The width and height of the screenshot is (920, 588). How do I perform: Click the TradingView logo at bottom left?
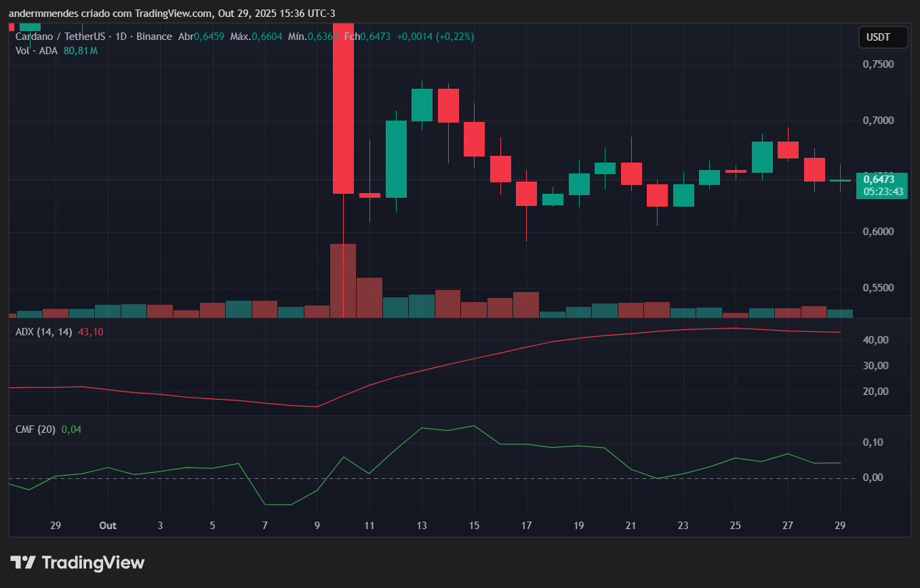coord(77,562)
